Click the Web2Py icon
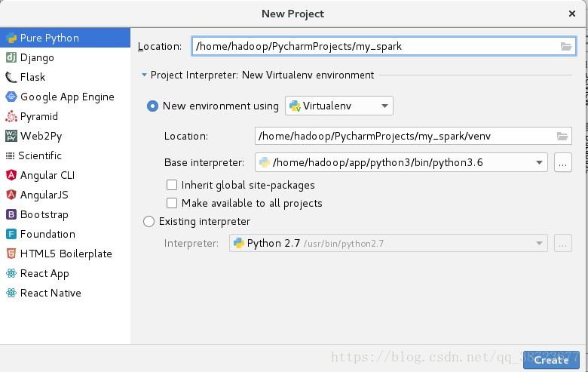This screenshot has width=588, height=372. point(11,136)
